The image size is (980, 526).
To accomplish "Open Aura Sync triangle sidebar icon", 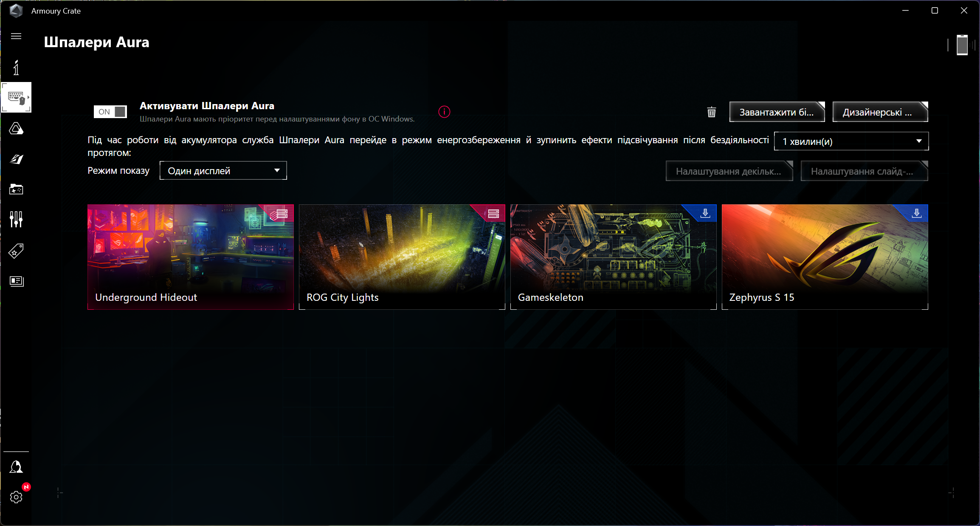I will coord(16,128).
